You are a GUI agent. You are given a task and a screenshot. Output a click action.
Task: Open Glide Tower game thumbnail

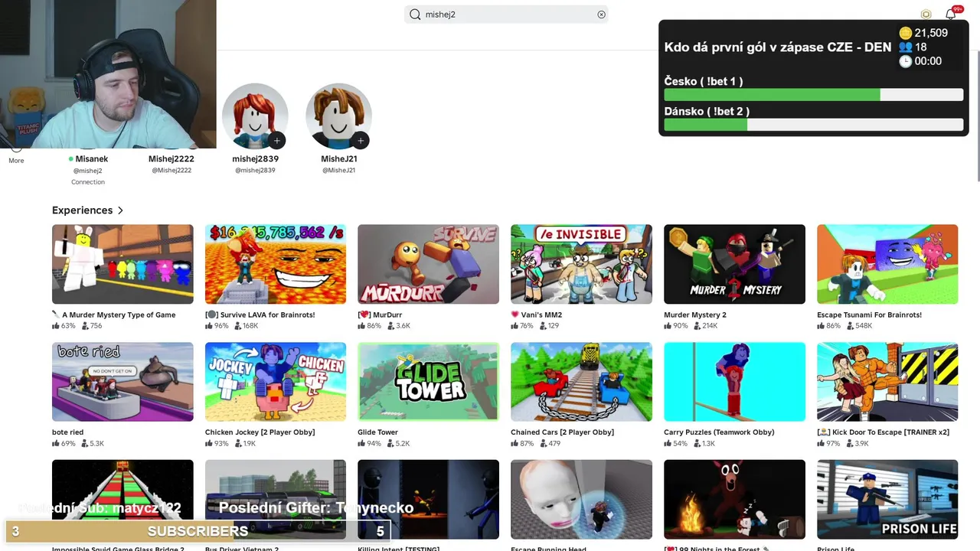(x=428, y=382)
